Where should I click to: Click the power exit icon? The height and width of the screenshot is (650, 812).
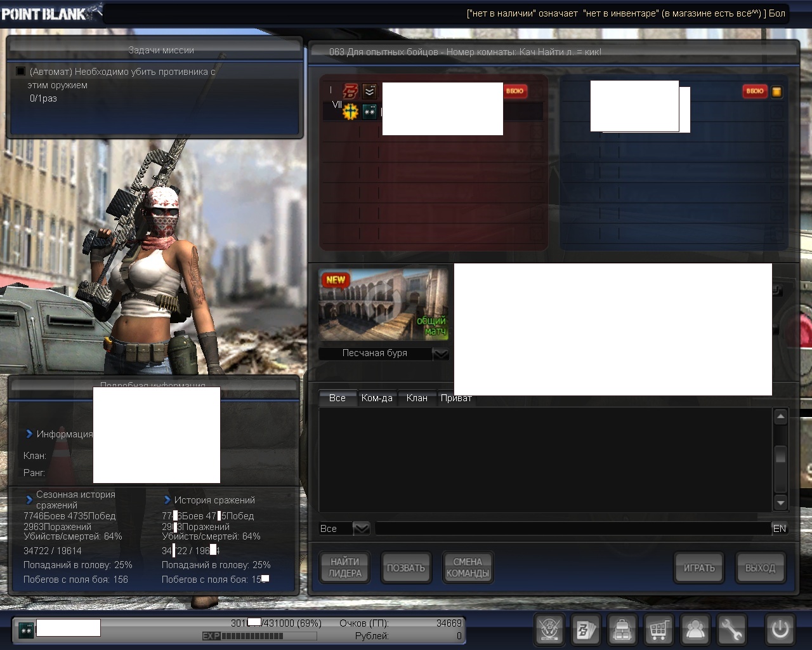pos(780,630)
